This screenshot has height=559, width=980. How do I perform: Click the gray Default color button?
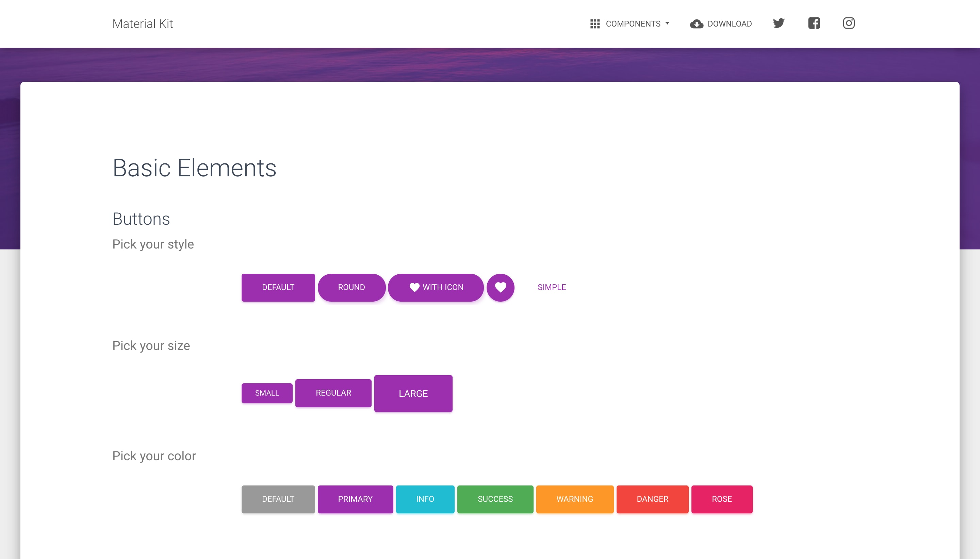coord(278,499)
